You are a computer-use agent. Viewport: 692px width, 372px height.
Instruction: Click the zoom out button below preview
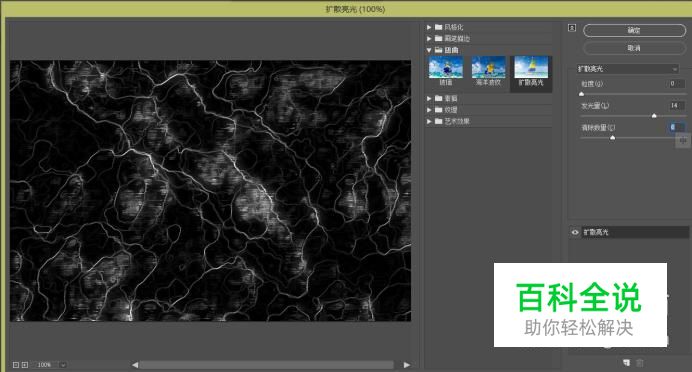tap(16, 365)
